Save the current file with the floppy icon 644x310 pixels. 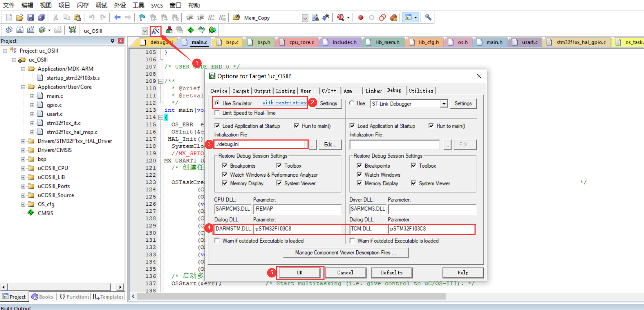click(x=31, y=17)
